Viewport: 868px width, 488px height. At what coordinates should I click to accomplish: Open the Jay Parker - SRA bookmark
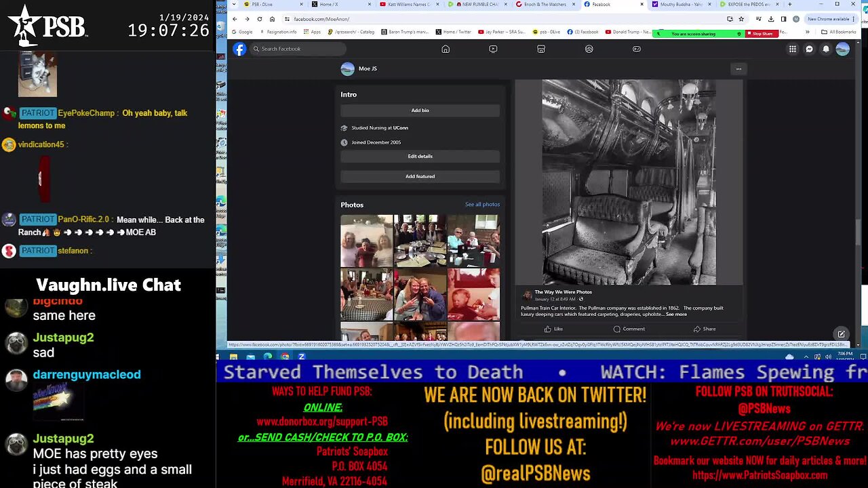501,32
